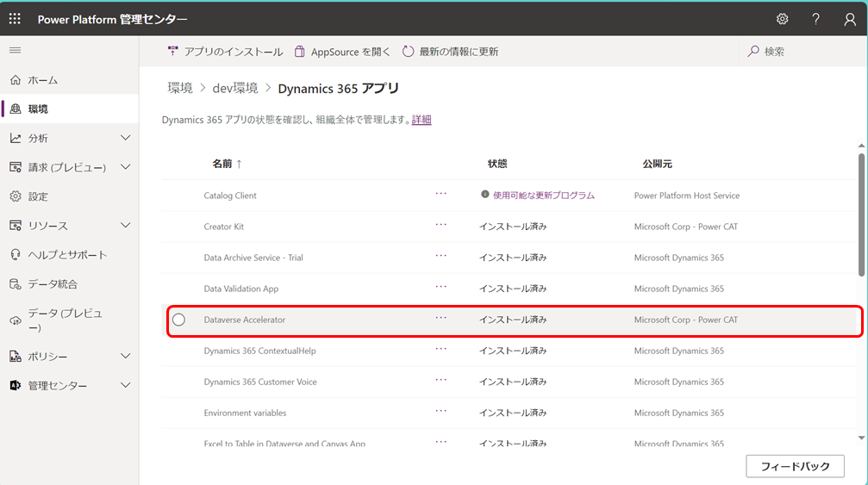
Task: Open データ (プレビュー) in sidebar
Action: [69, 320]
